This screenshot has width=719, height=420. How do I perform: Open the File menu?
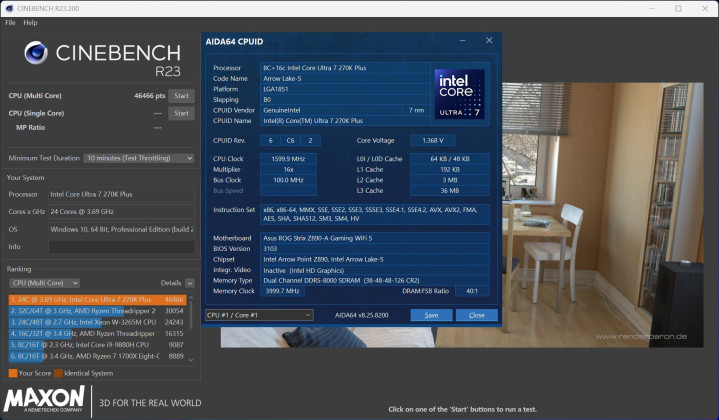pos(10,22)
